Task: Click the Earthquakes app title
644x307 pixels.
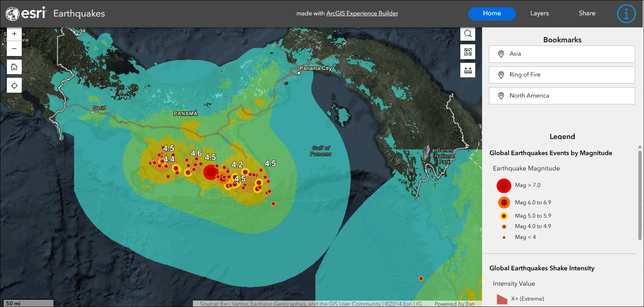Action: [x=79, y=14]
